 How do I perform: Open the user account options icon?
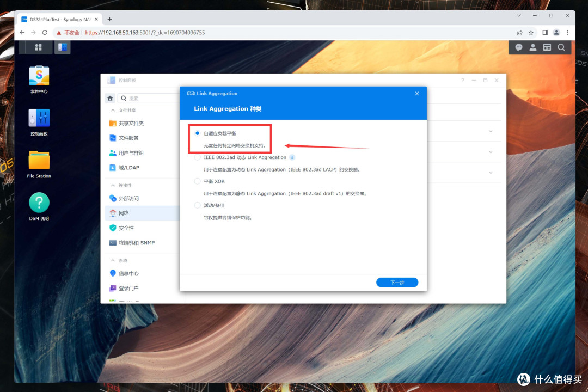(x=532, y=47)
